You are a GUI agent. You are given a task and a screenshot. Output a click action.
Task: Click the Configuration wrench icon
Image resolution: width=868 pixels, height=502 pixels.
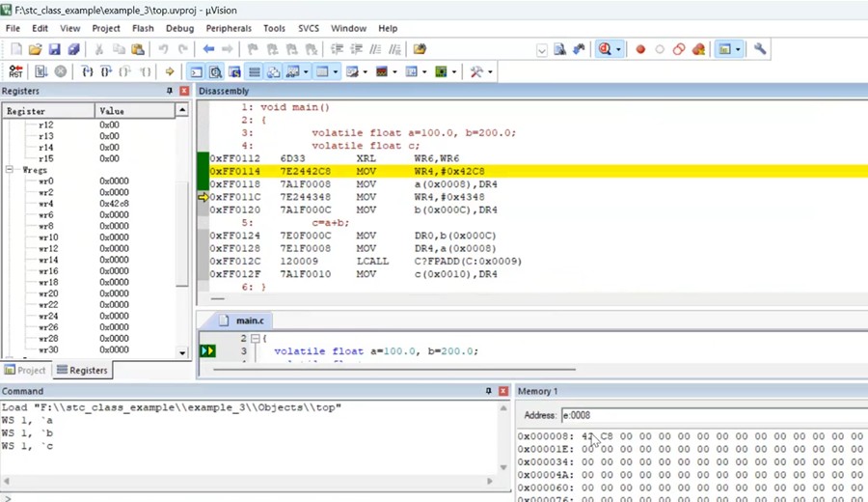[760, 49]
